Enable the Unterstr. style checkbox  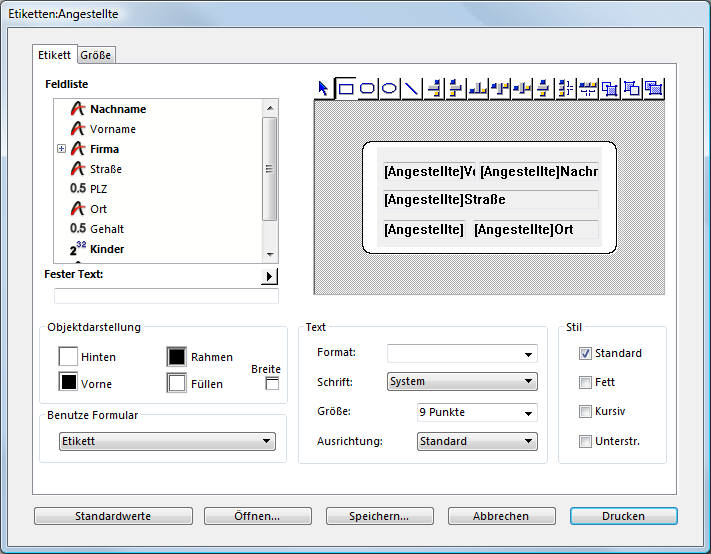click(x=585, y=441)
